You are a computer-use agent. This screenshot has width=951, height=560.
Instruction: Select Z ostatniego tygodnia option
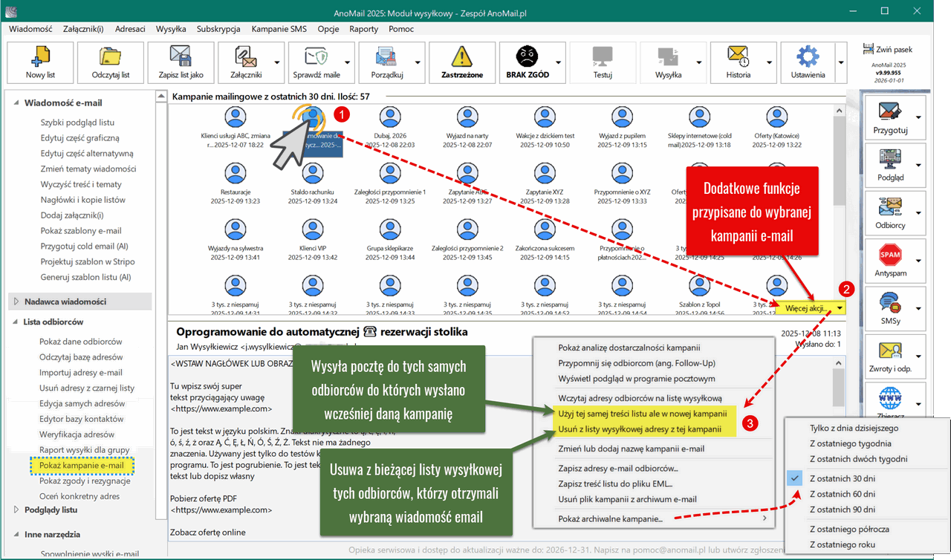pos(852,443)
